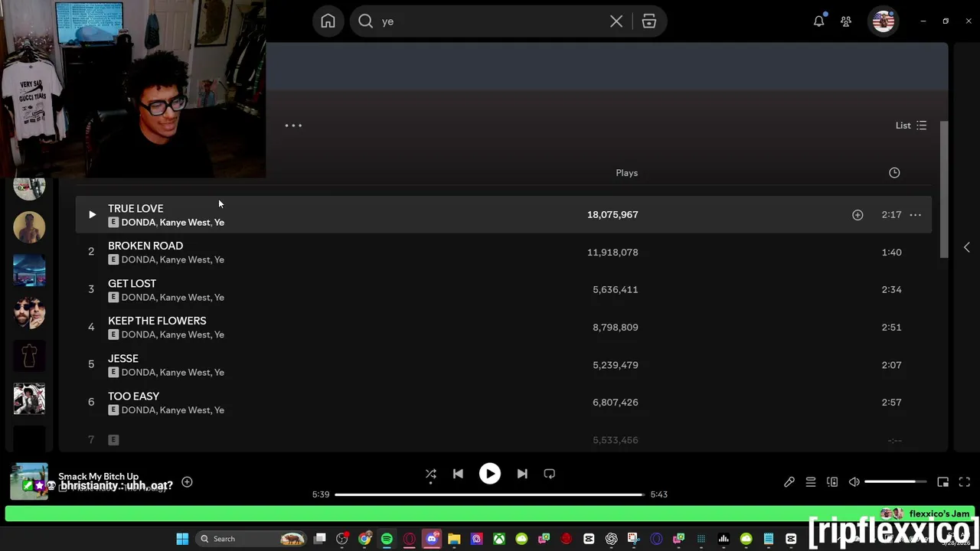Open Google Chrome from the taskbar
The width and height of the screenshot is (980, 551).
[364, 539]
